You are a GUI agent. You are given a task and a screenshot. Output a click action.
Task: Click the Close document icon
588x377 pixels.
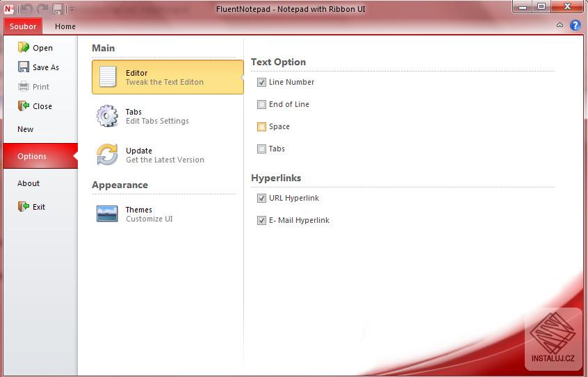(24, 106)
